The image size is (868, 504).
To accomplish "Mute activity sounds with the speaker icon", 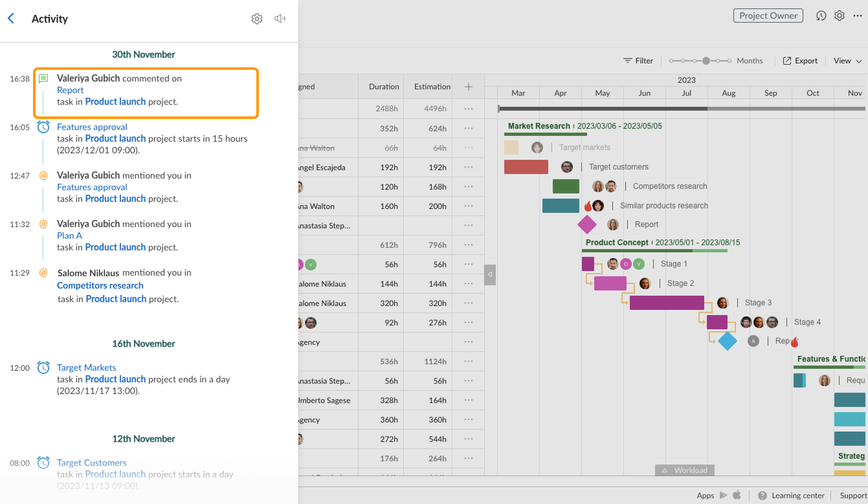I will click(280, 18).
